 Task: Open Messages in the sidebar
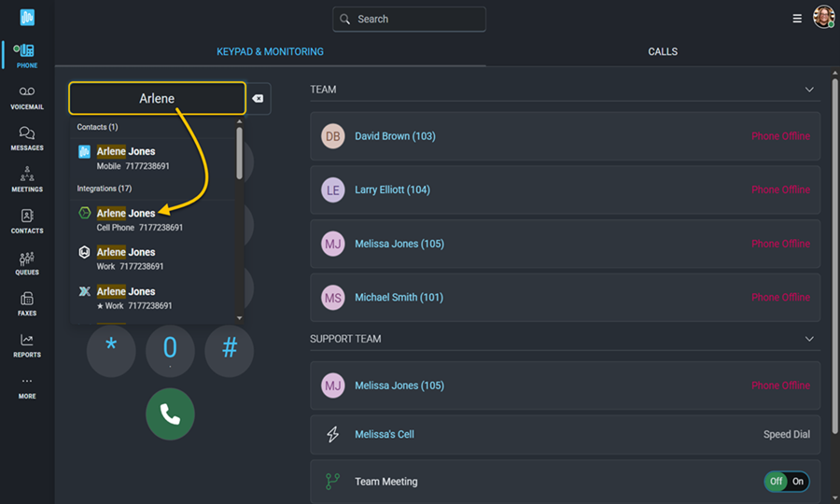click(27, 138)
